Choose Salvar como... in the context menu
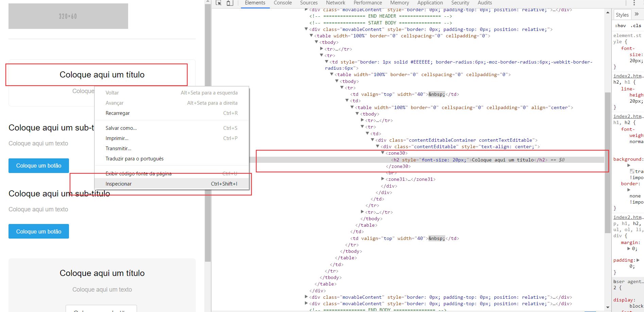 pyautogui.click(x=172, y=128)
